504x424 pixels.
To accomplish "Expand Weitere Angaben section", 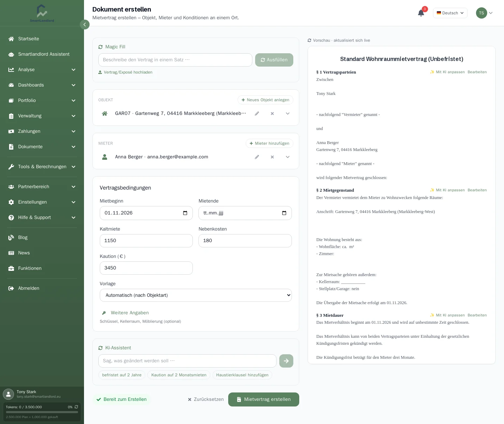I will (125, 313).
